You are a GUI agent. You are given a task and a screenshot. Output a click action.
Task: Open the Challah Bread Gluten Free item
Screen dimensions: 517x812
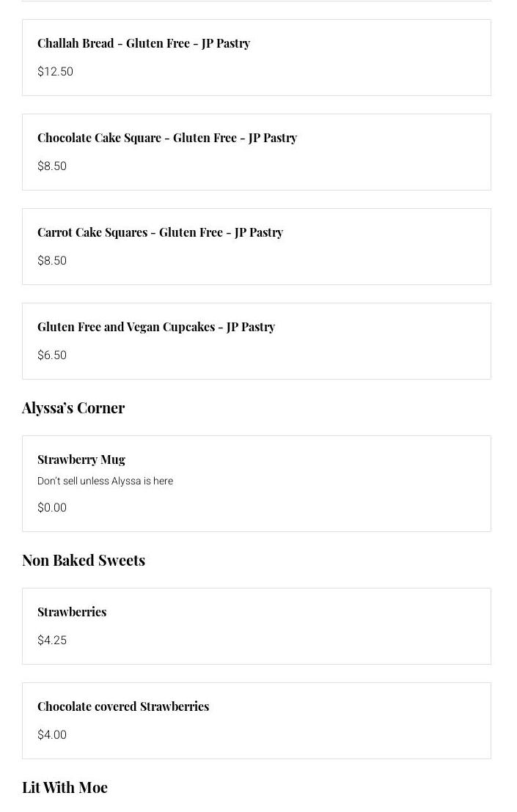coord(144,43)
